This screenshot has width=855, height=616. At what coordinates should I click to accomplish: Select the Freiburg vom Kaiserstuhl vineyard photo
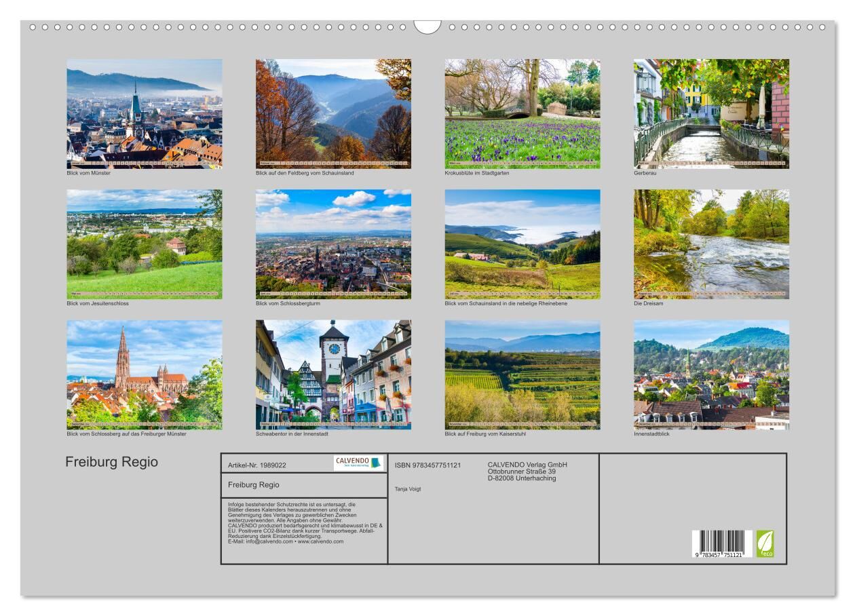click(x=522, y=374)
